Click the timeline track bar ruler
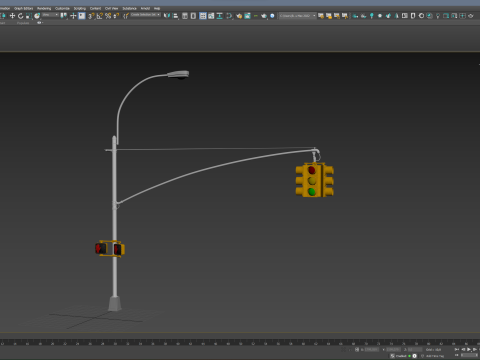This screenshot has width=480, height=360. point(240,342)
